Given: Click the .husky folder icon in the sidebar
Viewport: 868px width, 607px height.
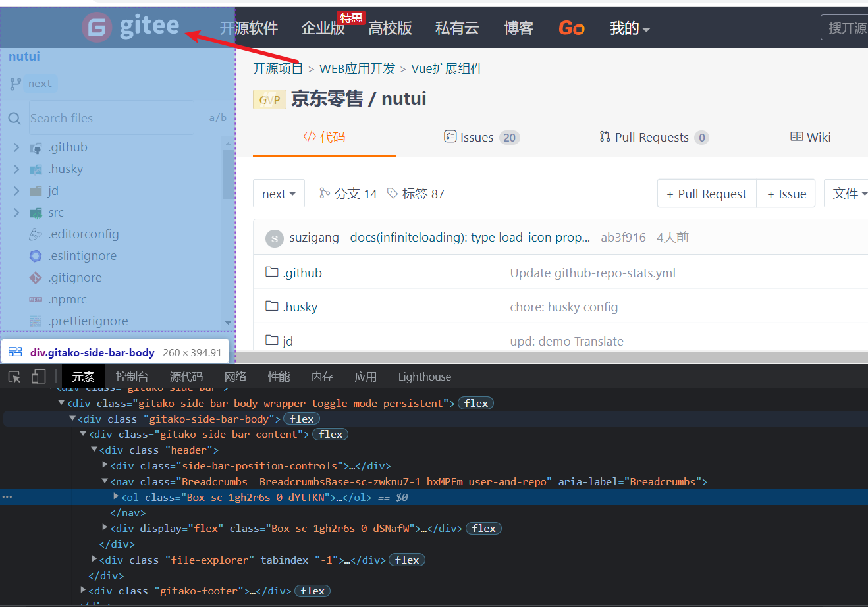Looking at the screenshot, I should click(36, 170).
